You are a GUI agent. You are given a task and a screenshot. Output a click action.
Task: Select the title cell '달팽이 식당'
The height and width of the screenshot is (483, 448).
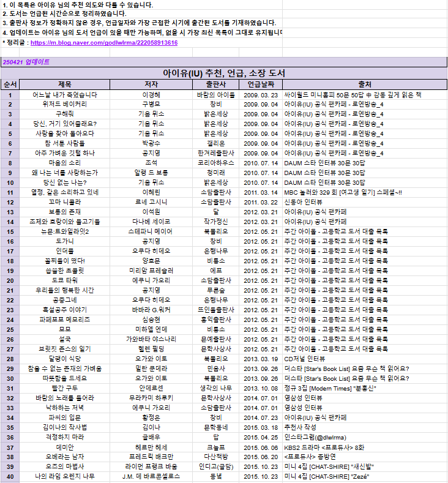(65, 359)
